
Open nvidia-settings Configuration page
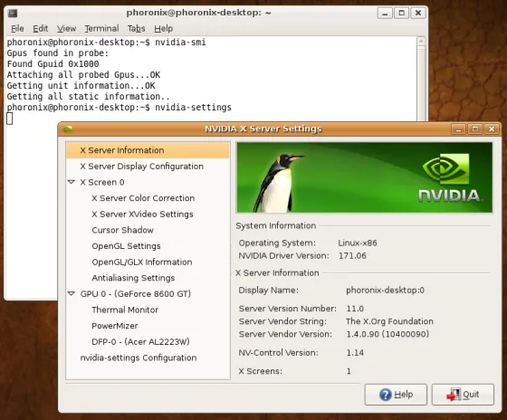pos(139,358)
